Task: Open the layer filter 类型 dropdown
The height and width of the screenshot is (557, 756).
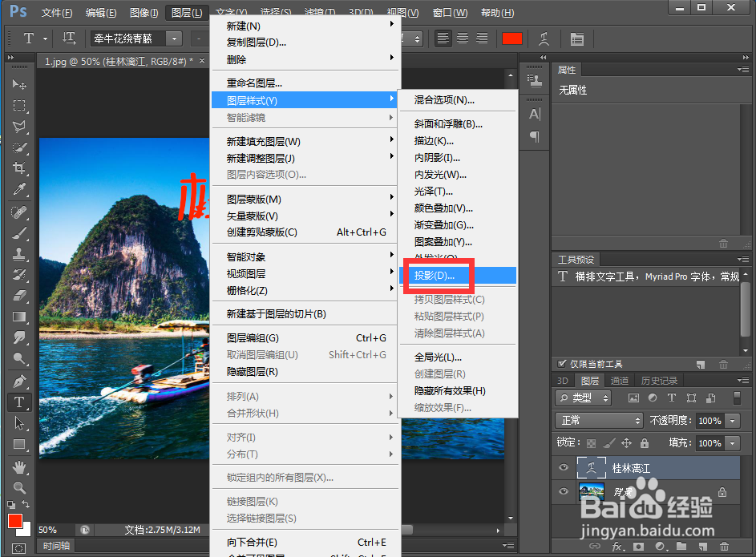Action: tap(583, 398)
